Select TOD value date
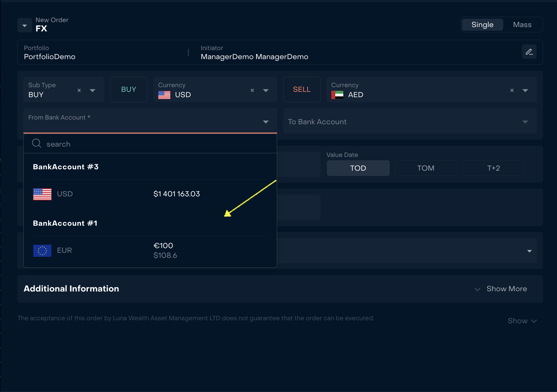 358,168
